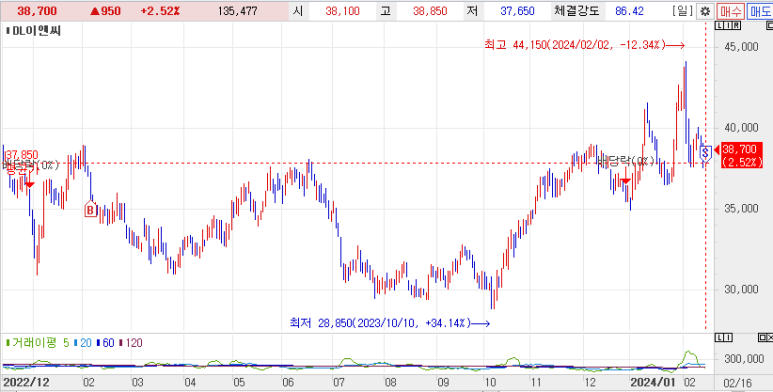Click the L toggle on volume pane
The image size is (773, 392).
tap(720, 337)
